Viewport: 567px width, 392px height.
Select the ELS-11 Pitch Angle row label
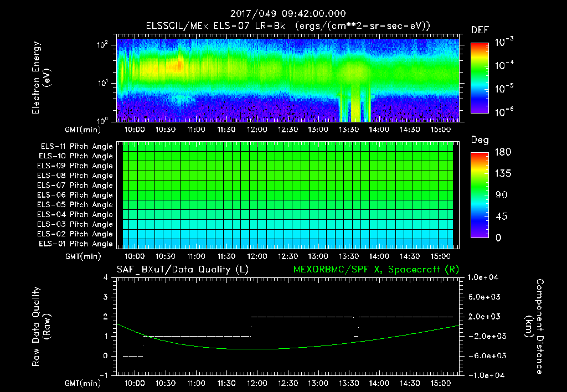[x=76, y=147]
